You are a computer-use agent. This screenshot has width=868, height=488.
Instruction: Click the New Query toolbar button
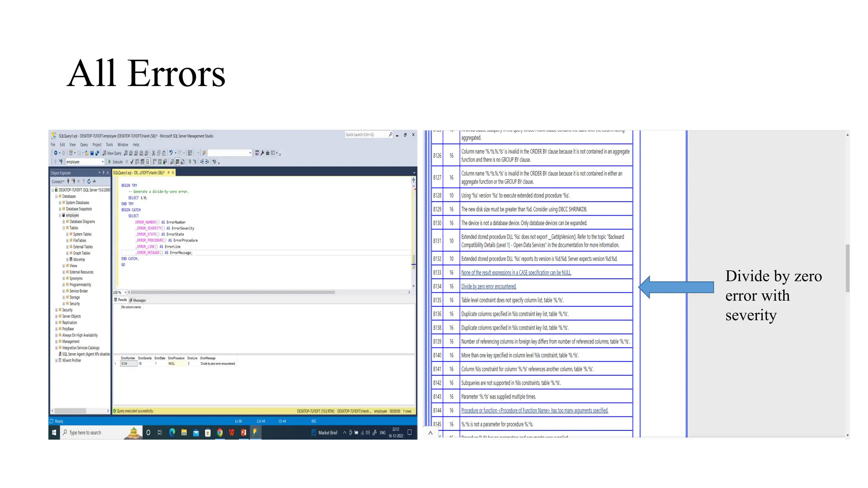[112, 153]
